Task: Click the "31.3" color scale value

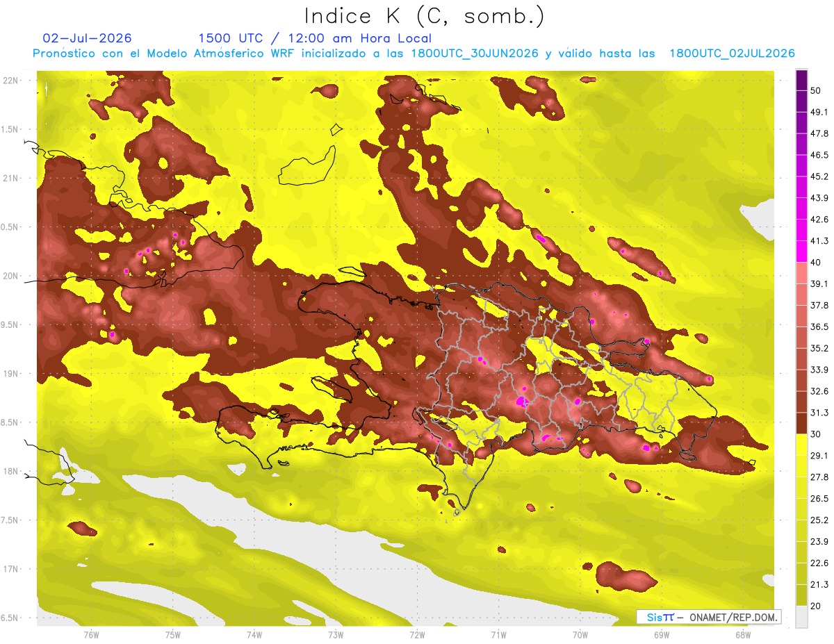Action: [819, 413]
